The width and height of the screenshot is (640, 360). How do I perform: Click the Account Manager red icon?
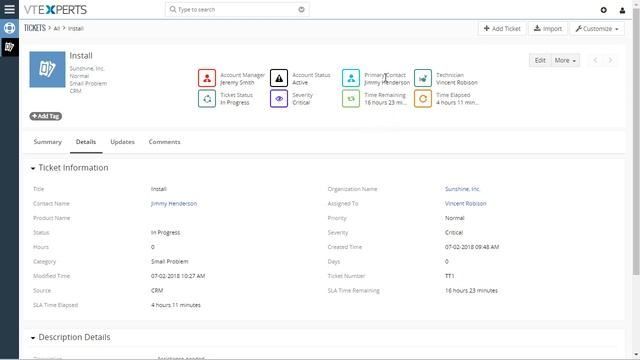[207, 78]
